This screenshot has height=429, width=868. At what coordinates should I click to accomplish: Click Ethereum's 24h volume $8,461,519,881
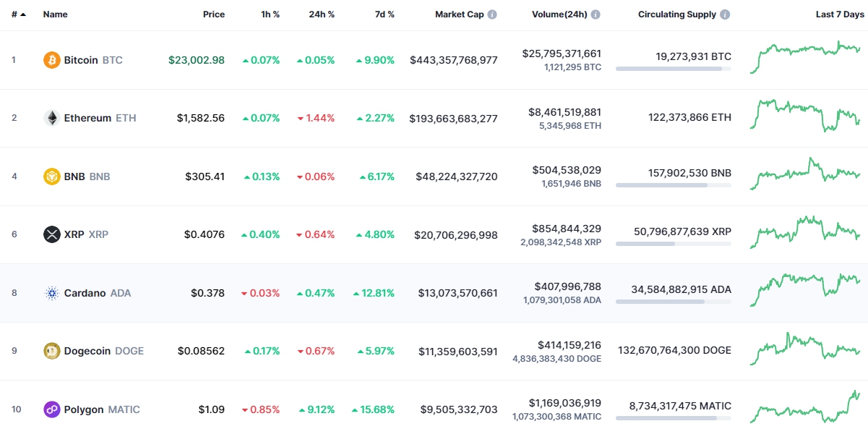click(x=565, y=112)
